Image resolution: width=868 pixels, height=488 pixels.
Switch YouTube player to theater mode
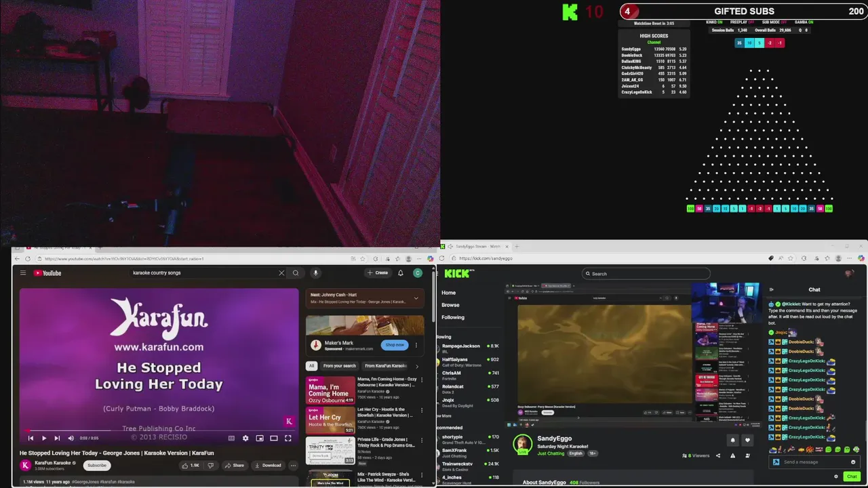(274, 439)
